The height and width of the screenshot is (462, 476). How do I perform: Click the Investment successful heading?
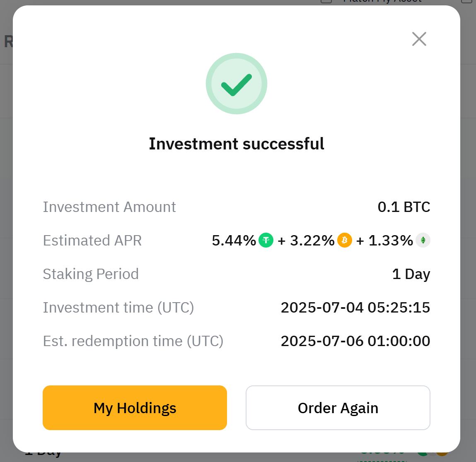pyautogui.click(x=237, y=144)
